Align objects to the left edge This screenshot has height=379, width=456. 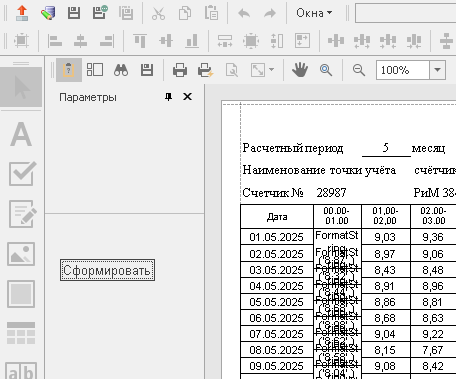(x=55, y=41)
